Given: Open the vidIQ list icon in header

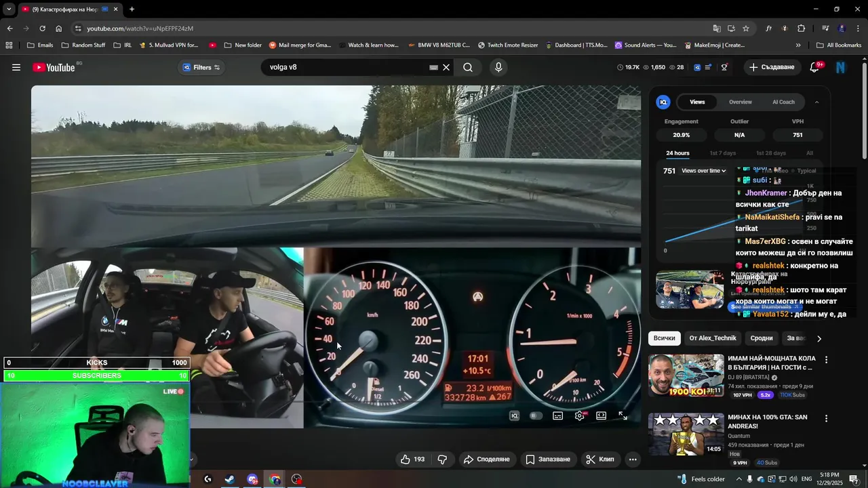Looking at the screenshot, I should click(x=709, y=67).
